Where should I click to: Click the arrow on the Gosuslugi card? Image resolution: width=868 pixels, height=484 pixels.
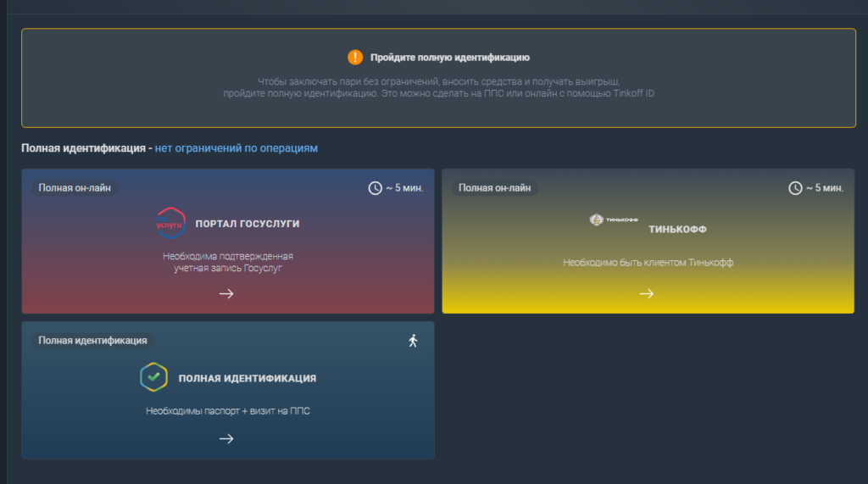[x=226, y=293]
